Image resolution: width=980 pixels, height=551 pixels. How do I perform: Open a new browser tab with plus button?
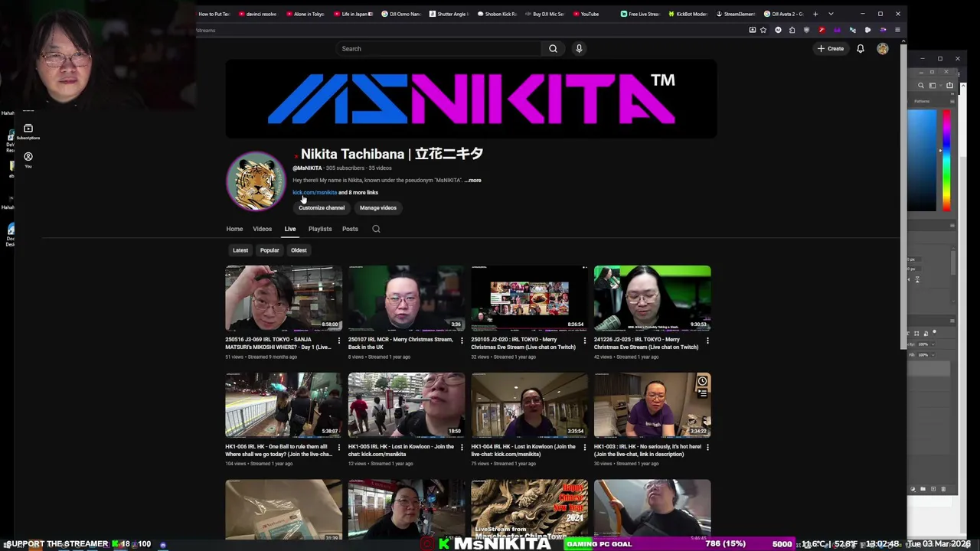point(815,14)
